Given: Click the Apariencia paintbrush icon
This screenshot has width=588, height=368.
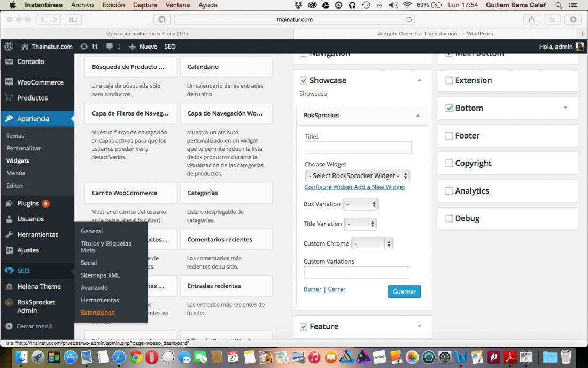Looking at the screenshot, I should point(10,119).
